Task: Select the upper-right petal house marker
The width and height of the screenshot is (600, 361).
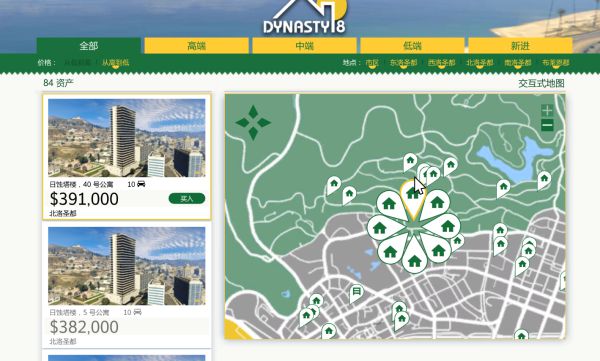Action: (436, 205)
